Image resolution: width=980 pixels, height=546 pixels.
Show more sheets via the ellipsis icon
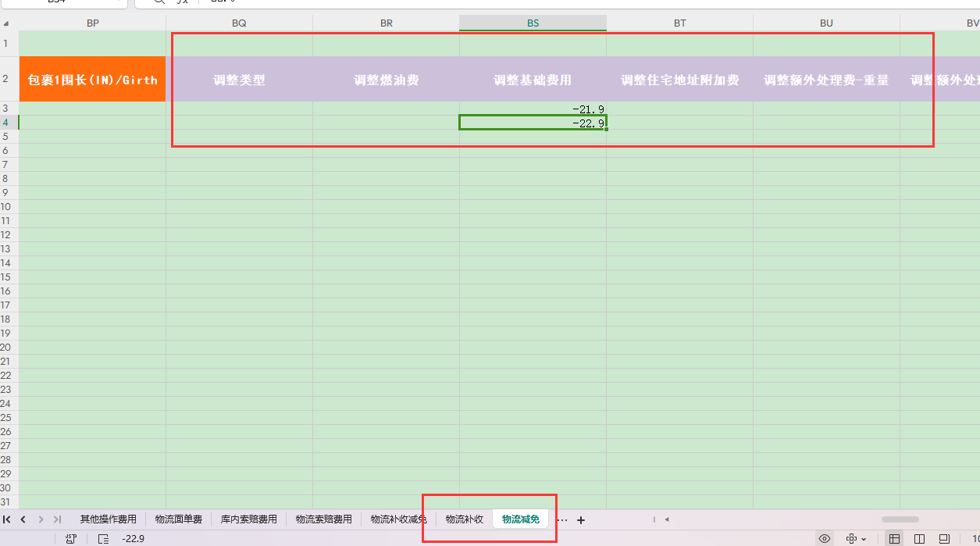tap(562, 519)
